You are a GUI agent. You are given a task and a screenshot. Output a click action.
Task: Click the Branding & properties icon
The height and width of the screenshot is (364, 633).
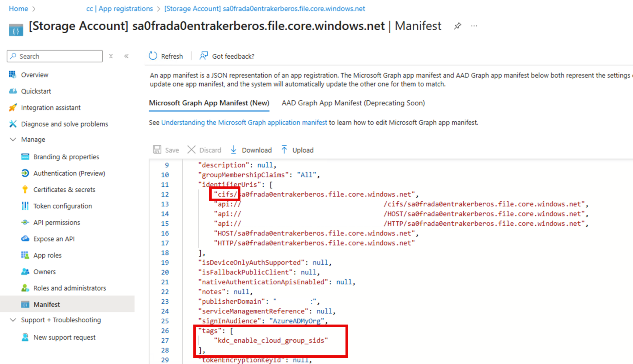[25, 157]
